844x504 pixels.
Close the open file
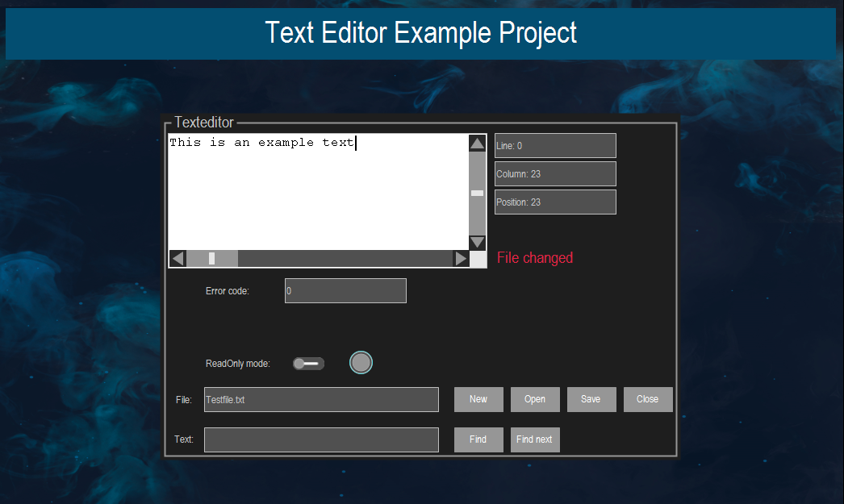pos(647,399)
